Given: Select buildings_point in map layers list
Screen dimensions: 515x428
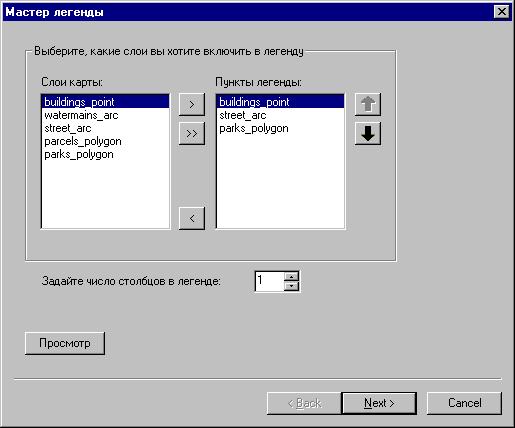Looking at the screenshot, I should click(x=105, y=102).
